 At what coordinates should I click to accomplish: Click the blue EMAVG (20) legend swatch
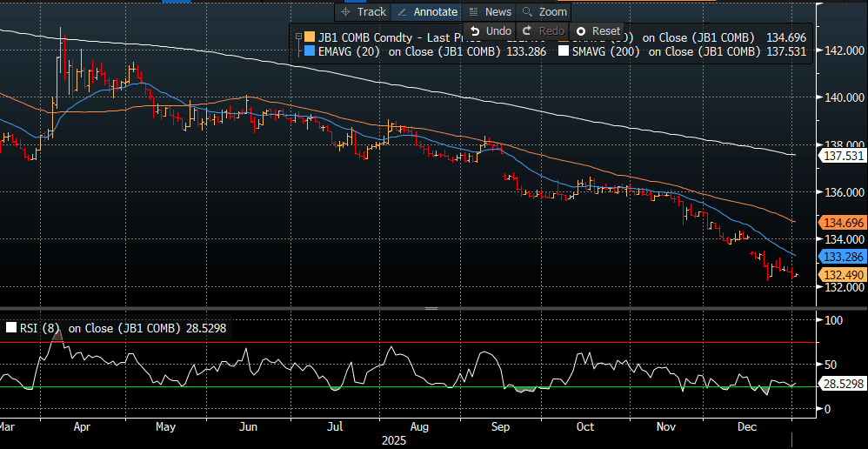tap(310, 51)
